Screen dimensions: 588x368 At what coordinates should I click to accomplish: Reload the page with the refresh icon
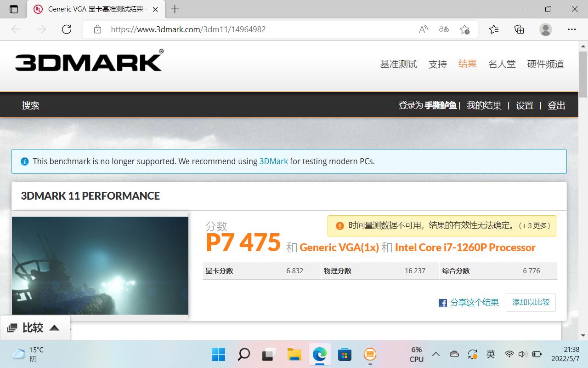coord(66,29)
